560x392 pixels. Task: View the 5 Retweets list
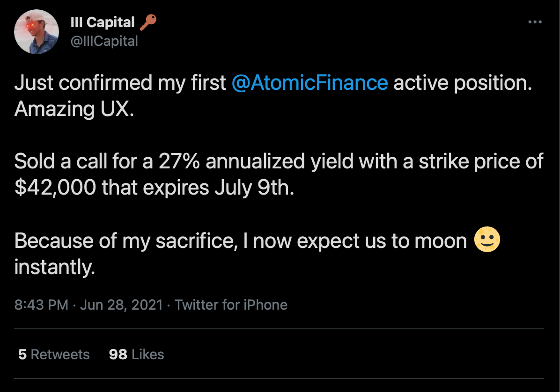[54, 354]
